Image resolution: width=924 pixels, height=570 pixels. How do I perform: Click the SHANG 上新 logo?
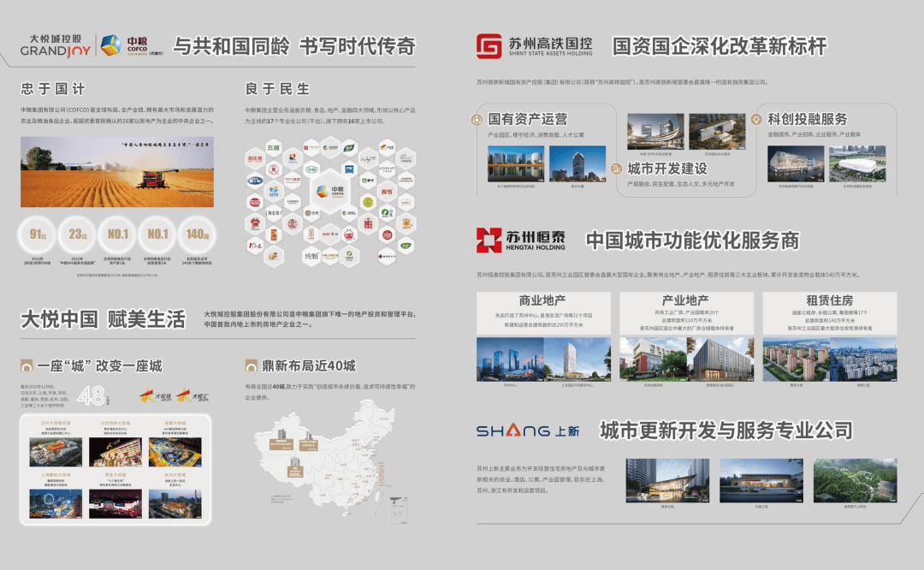tap(527, 430)
